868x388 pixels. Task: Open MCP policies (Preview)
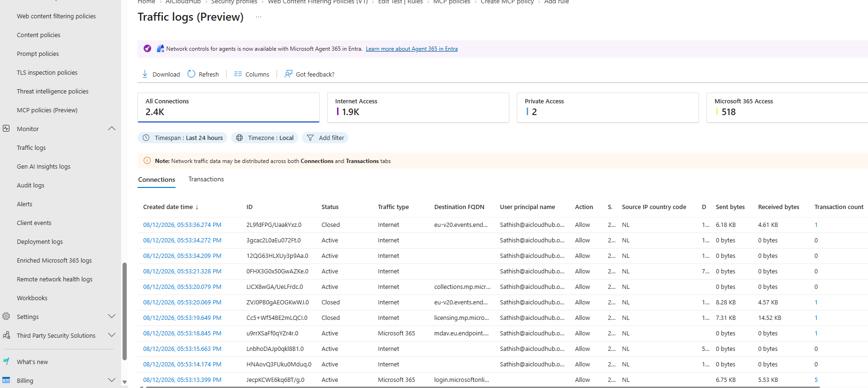[47, 110]
